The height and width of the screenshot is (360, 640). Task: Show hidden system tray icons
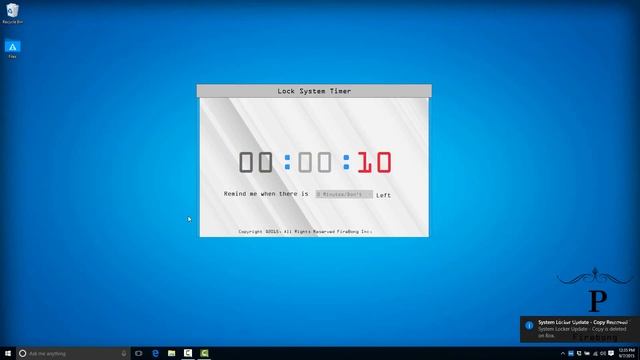pyautogui.click(x=563, y=353)
